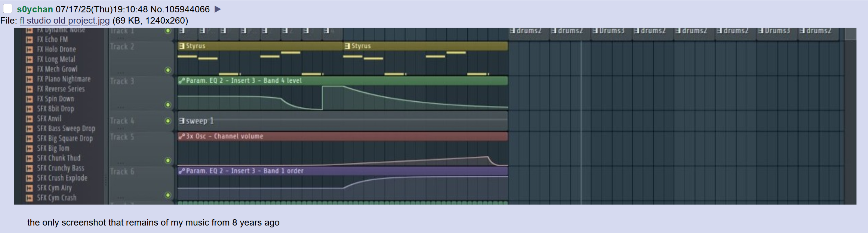Click the poster name s0ychan
868x233 pixels.
pyautogui.click(x=35, y=9)
